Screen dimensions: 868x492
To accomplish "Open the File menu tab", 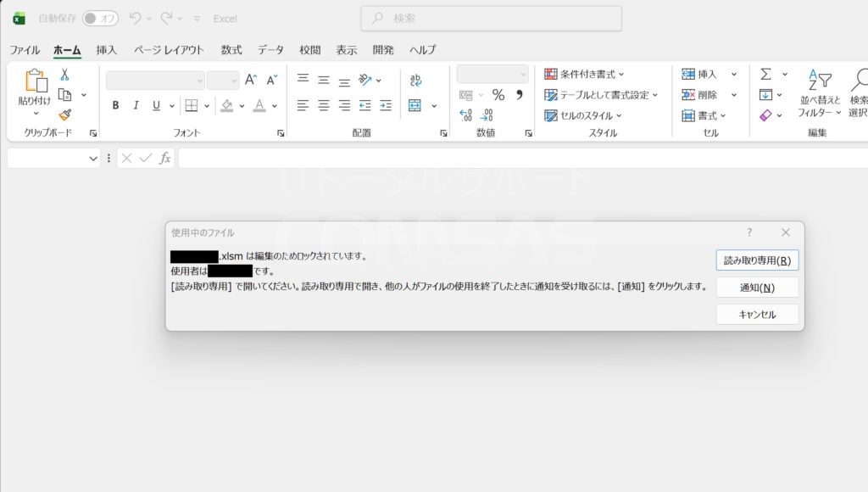I will click(25, 50).
